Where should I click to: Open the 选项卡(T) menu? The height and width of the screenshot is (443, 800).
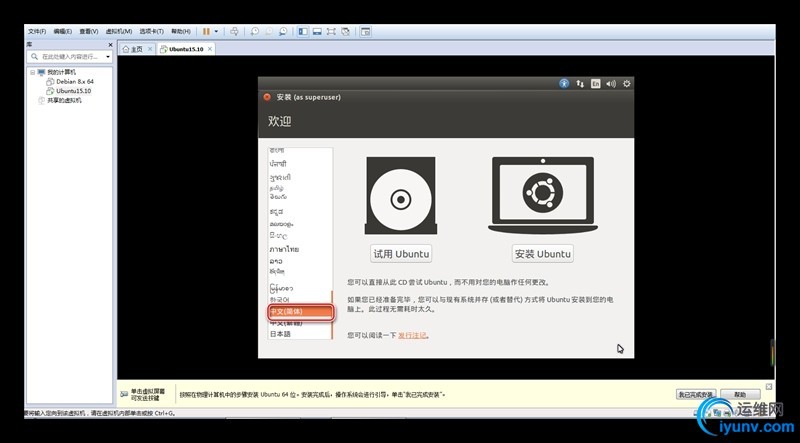coord(152,32)
